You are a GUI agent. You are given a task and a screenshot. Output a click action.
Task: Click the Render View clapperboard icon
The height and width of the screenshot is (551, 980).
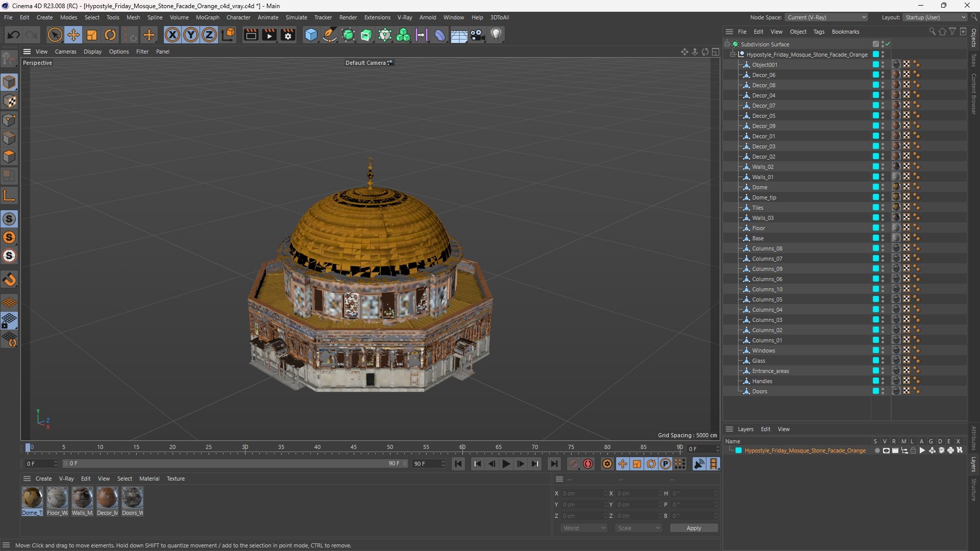pyautogui.click(x=251, y=35)
